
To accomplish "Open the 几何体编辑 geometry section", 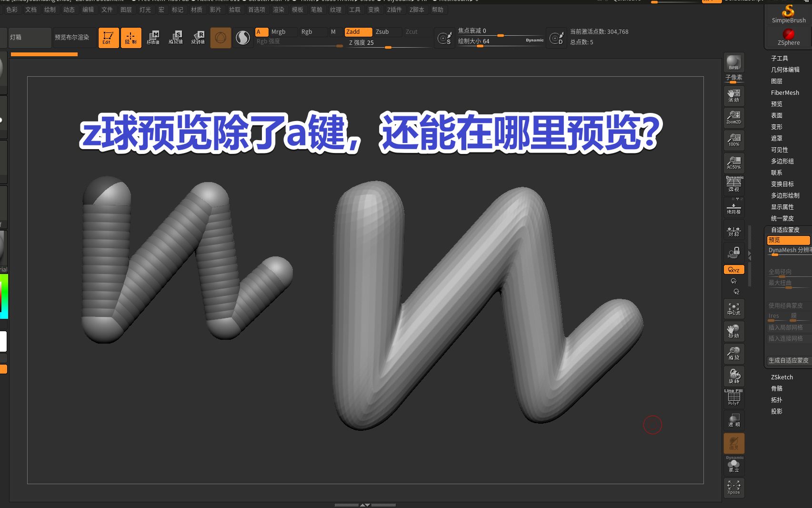I will (x=785, y=70).
